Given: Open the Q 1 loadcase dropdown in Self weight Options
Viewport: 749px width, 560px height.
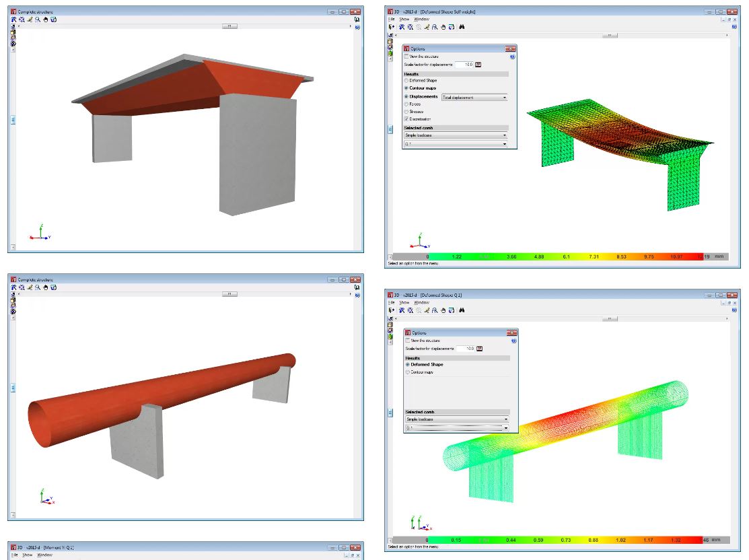Looking at the screenshot, I should pyautogui.click(x=456, y=144).
